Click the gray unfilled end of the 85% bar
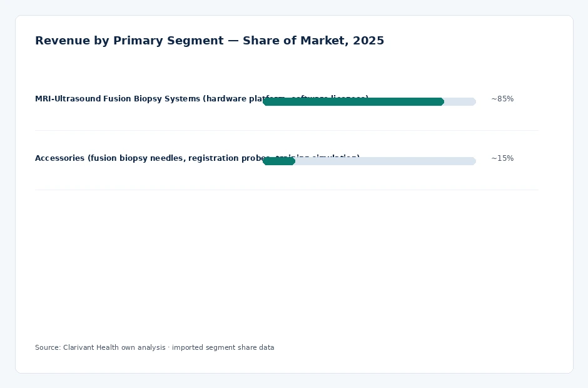The height and width of the screenshot is (388, 588). coord(460,101)
